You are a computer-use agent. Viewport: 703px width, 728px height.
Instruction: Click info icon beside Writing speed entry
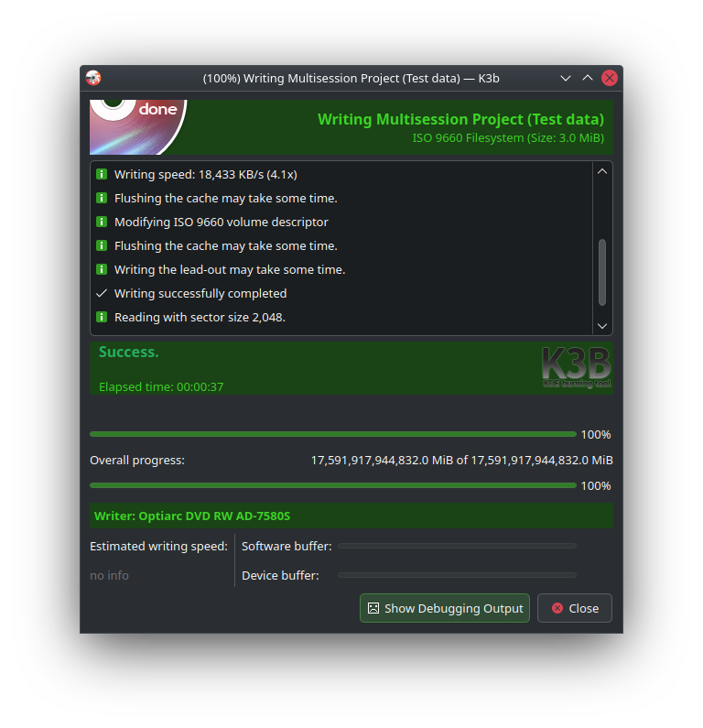(x=102, y=174)
